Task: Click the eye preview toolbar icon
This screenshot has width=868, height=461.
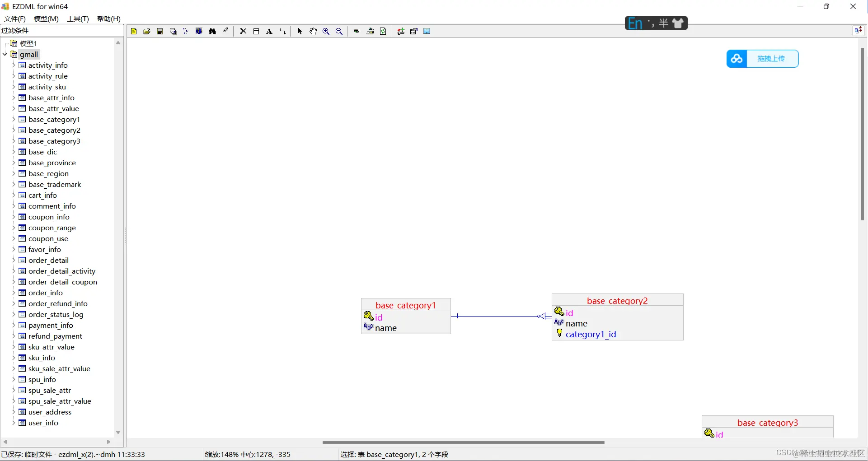Action: tap(357, 31)
